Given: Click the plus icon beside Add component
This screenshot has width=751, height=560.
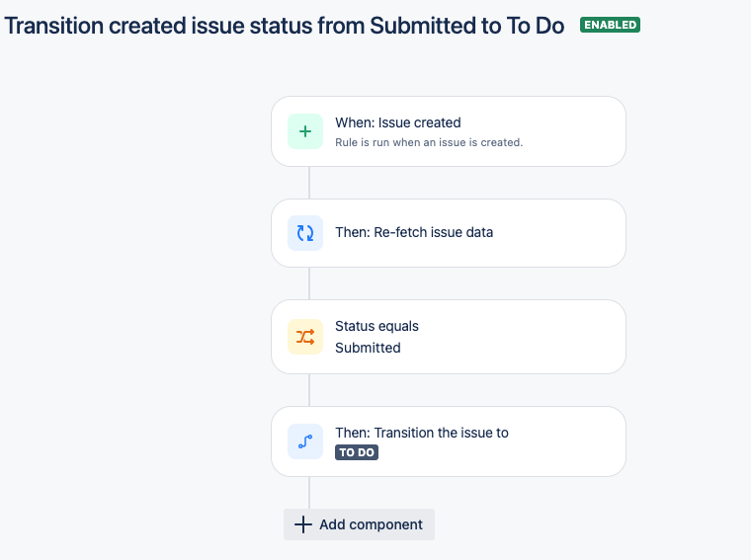Looking at the screenshot, I should click(302, 524).
